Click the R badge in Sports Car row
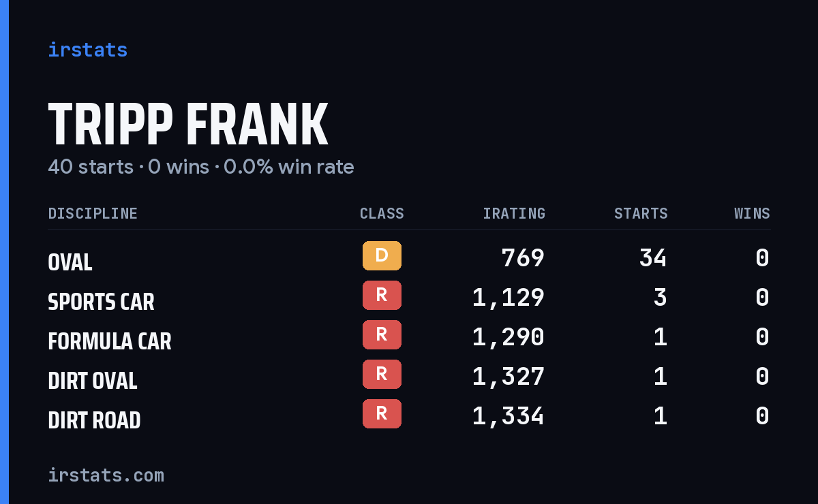The image size is (818, 504). 382,296
